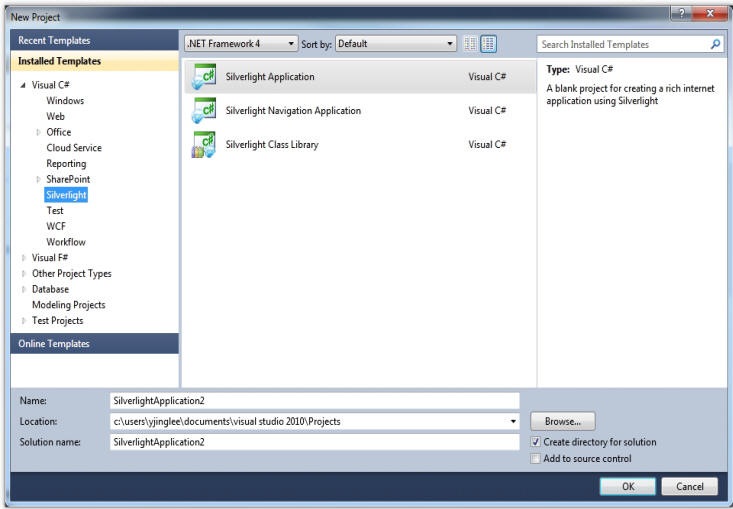Image resolution: width=733 pixels, height=509 pixels.
Task: Select the Silverlight Application row text
Action: pyautogui.click(x=270, y=77)
